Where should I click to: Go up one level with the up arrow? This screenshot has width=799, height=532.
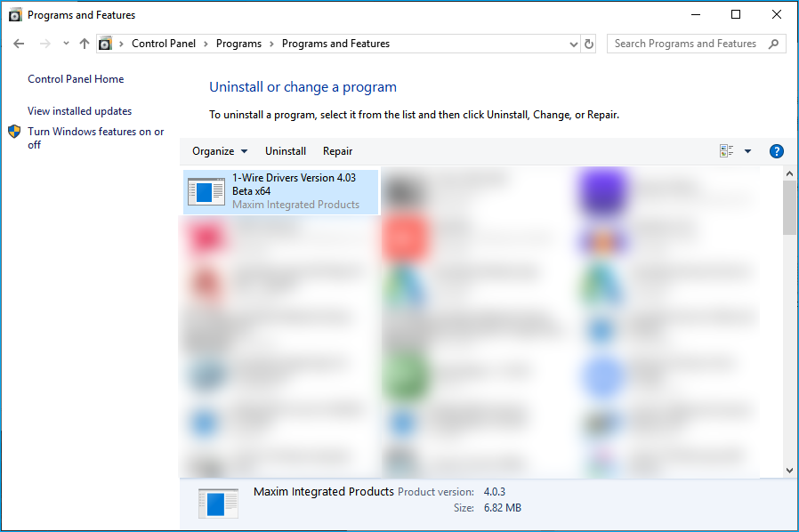pos(85,44)
